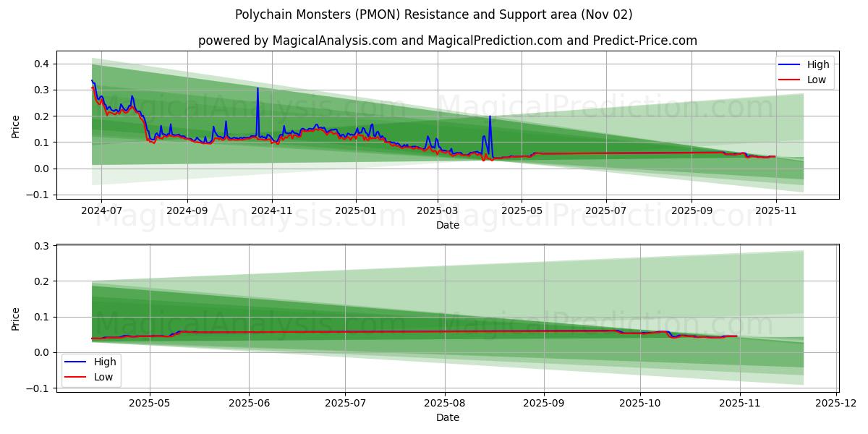Image resolution: width=868 pixels, height=434 pixels.
Task: Click the 'Date' axis label under the top chart
Action: pos(448,226)
